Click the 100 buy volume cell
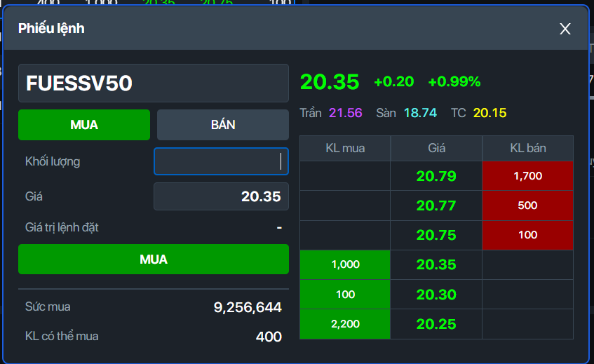This screenshot has width=594, height=364. (x=345, y=295)
